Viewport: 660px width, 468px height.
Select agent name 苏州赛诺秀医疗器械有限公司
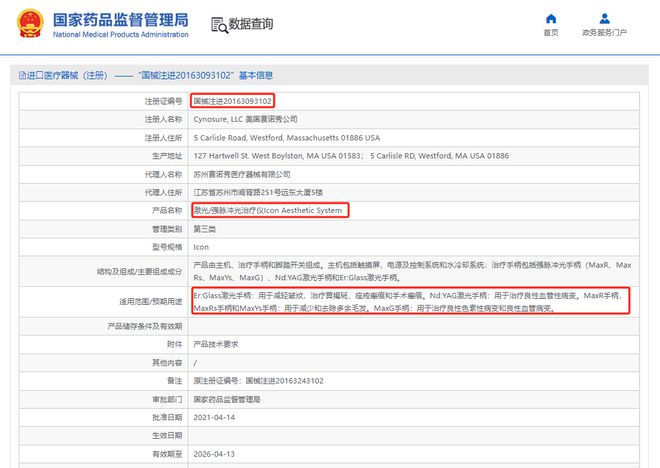(242, 174)
